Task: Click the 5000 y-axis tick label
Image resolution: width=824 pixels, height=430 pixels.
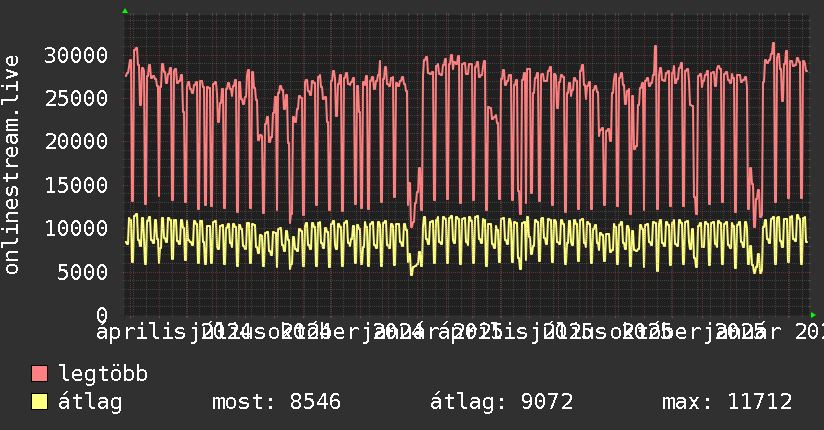Action: pos(85,272)
